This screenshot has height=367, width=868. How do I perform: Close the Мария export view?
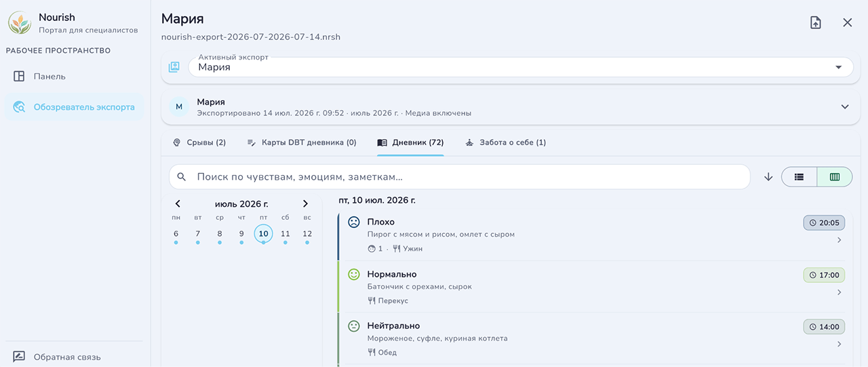(847, 22)
